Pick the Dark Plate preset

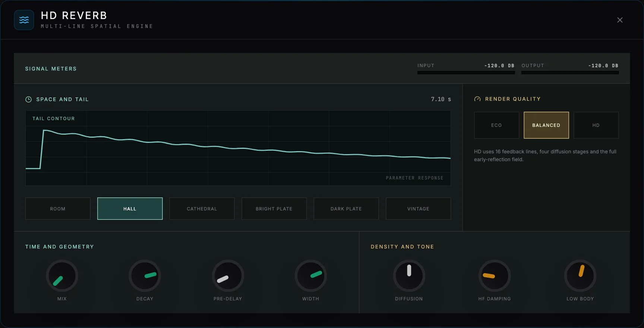click(346, 209)
